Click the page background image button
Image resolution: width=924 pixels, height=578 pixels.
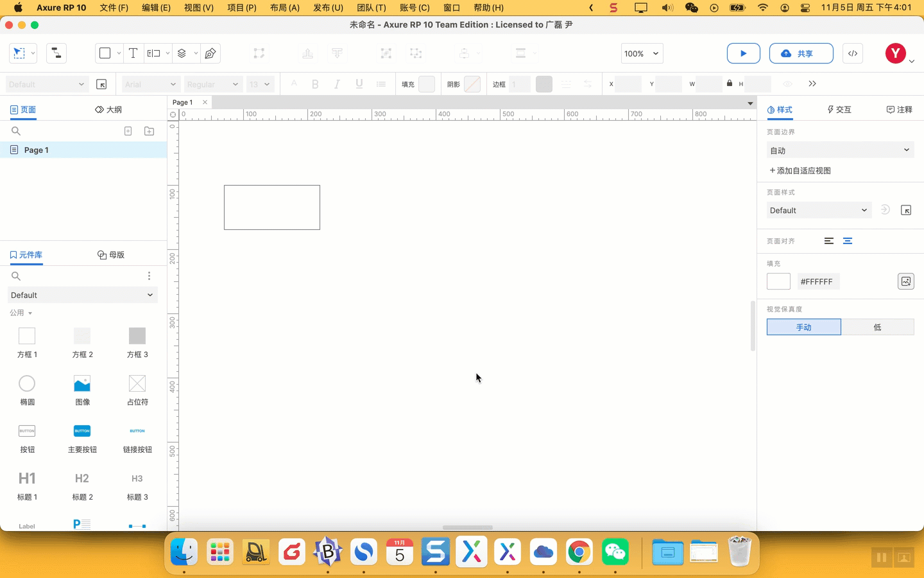point(905,281)
